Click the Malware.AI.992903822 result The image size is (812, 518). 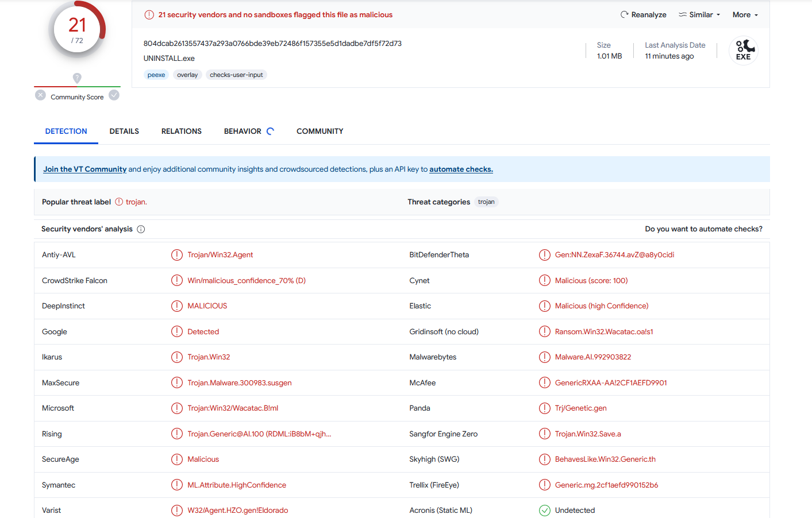(x=593, y=357)
